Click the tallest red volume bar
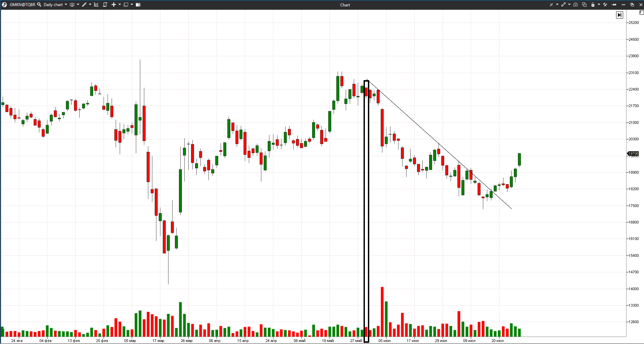The height and width of the screenshot is (344, 644). click(x=382, y=310)
